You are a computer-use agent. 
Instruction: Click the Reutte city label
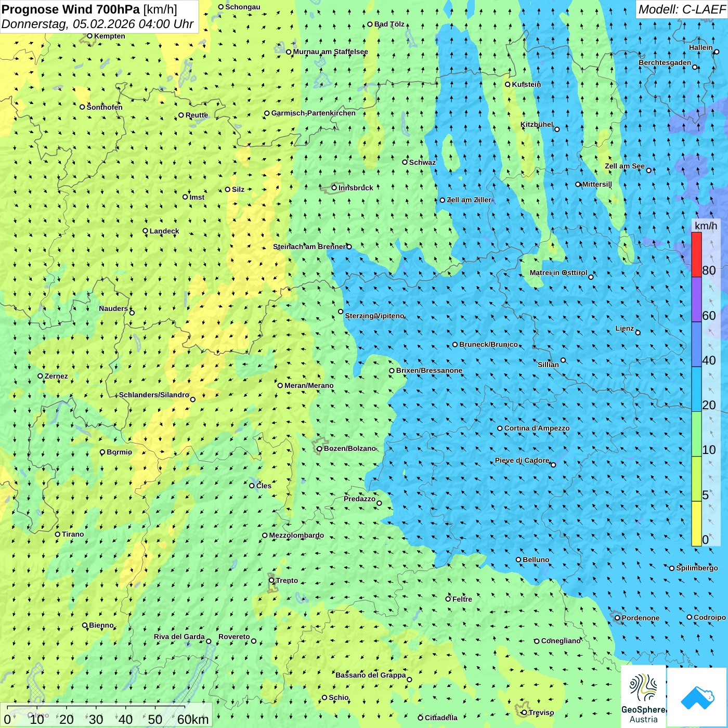(x=197, y=115)
